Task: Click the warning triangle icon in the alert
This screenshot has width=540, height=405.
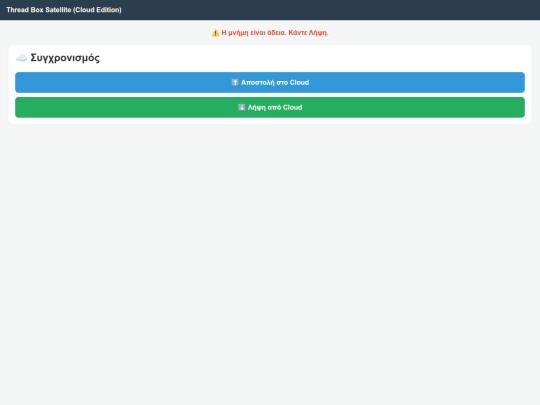Action: click(216, 33)
